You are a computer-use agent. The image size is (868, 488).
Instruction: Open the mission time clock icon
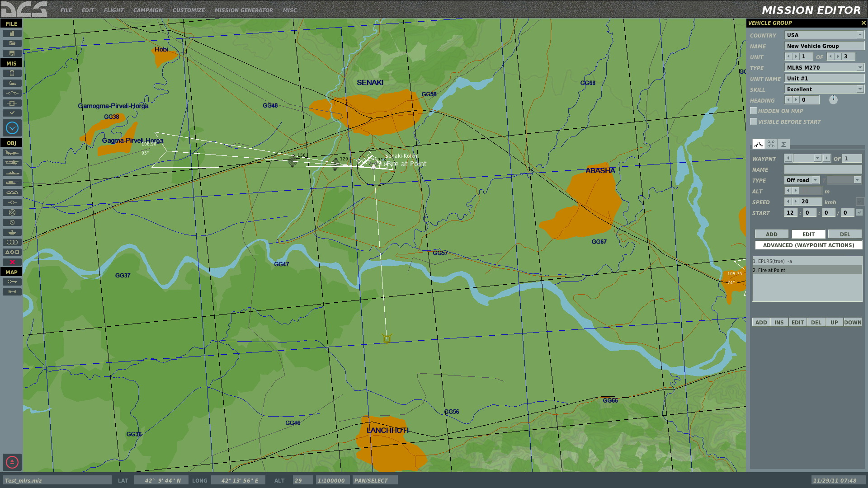click(x=12, y=128)
